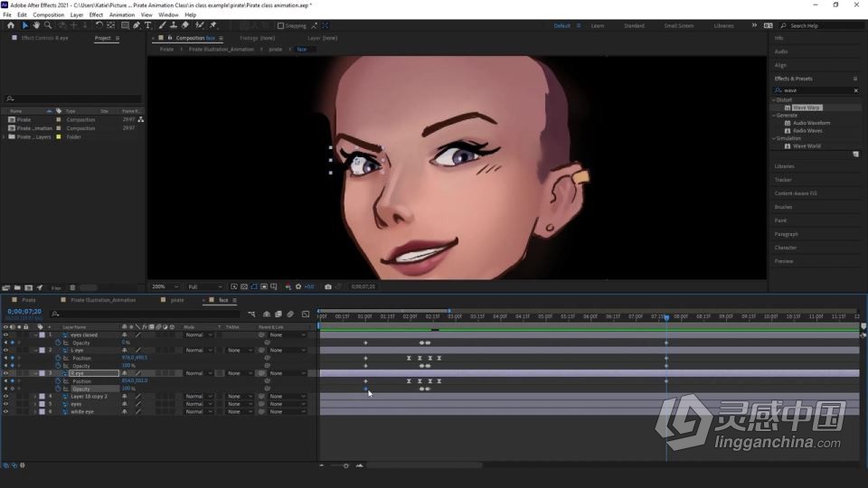This screenshot has width=868, height=488.
Task: Toggle L eye Position stopwatch
Action: pyautogui.click(x=58, y=358)
